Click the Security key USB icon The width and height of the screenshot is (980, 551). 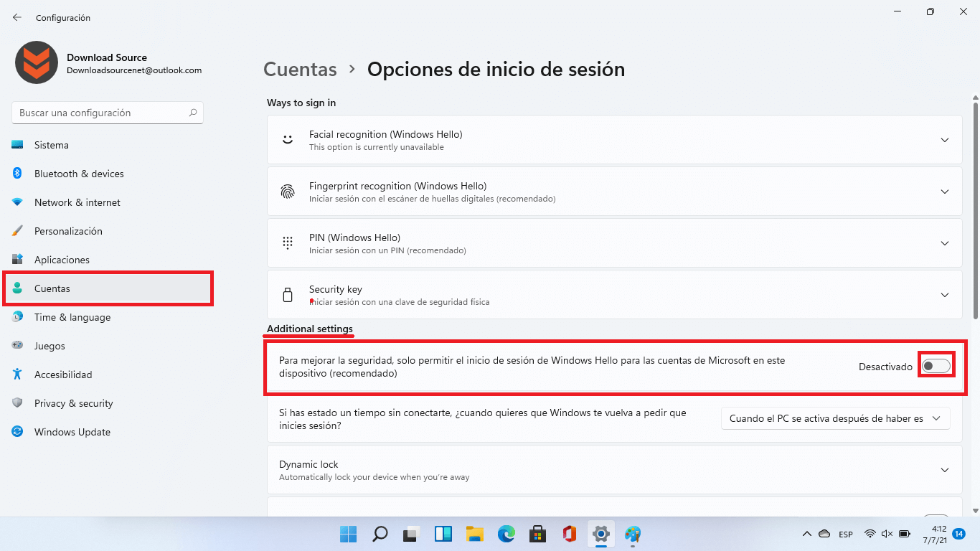pyautogui.click(x=288, y=295)
